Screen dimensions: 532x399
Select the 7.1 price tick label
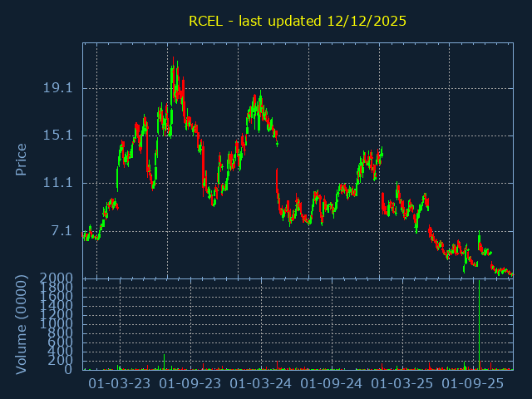pyautogui.click(x=62, y=230)
